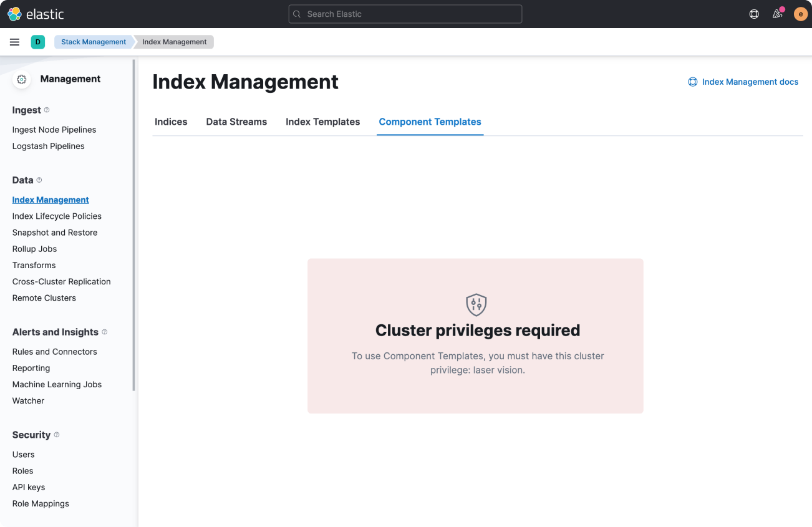Screen dimensions: 812x527
Task: Switch to the Data Streams tab
Action: coord(236,122)
